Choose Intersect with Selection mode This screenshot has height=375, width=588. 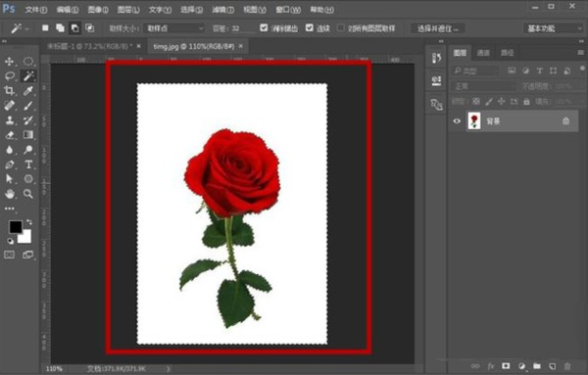(x=89, y=28)
